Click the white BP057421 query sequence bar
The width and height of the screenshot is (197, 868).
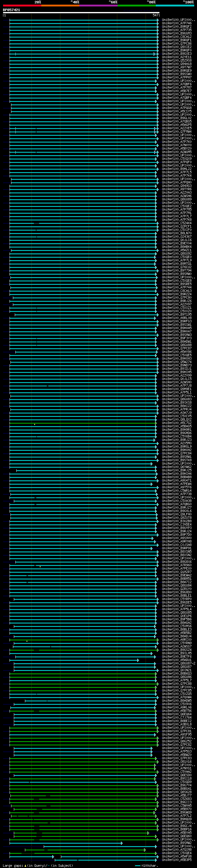click(x=81, y=12)
